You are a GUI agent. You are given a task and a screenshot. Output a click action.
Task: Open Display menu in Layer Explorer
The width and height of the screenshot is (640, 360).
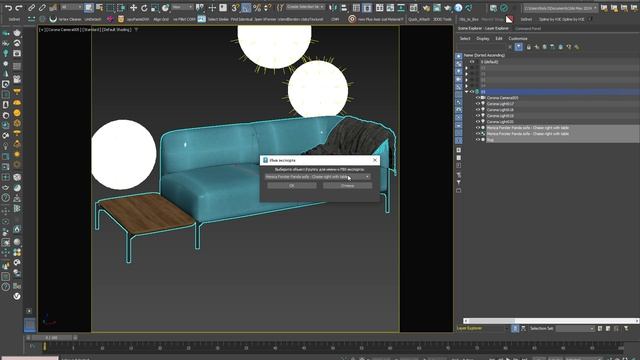(483, 38)
